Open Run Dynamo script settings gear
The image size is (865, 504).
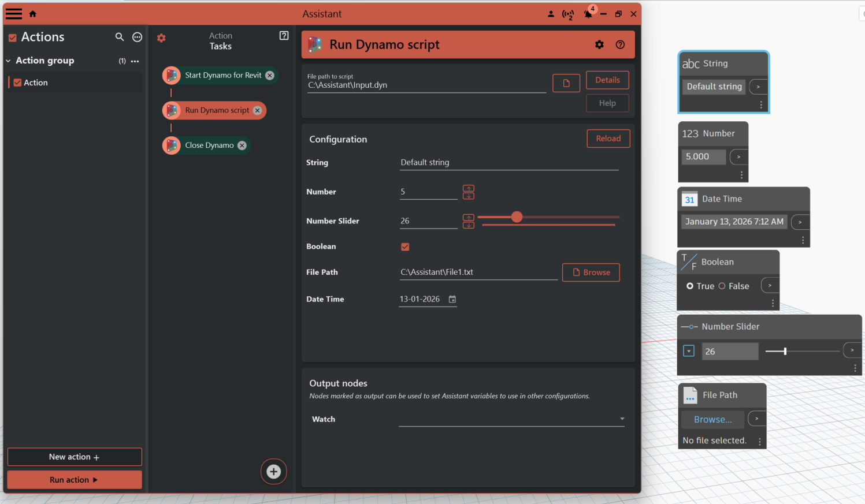pyautogui.click(x=599, y=44)
